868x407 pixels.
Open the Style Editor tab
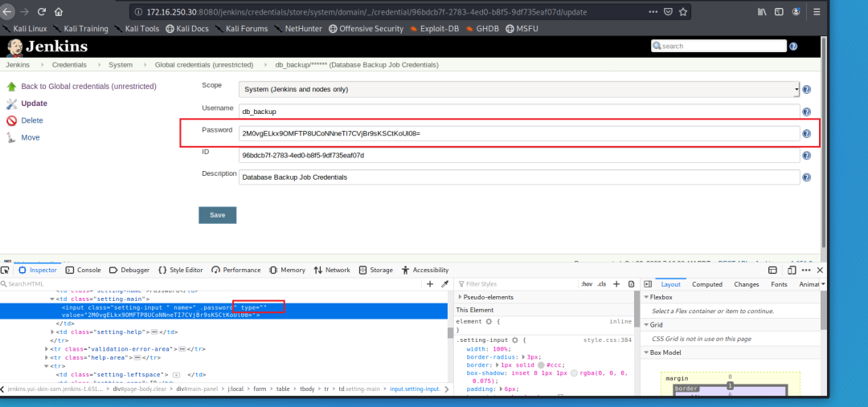tap(181, 270)
